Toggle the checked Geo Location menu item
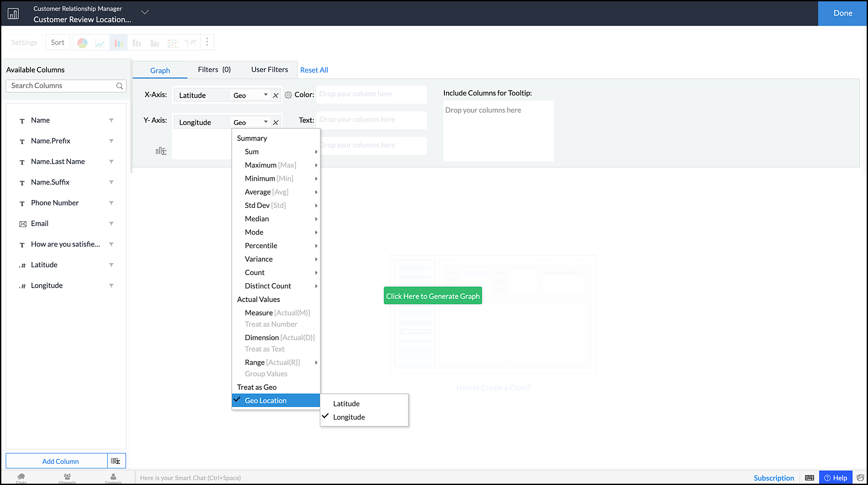Image resolution: width=868 pixels, height=485 pixels. coord(266,400)
